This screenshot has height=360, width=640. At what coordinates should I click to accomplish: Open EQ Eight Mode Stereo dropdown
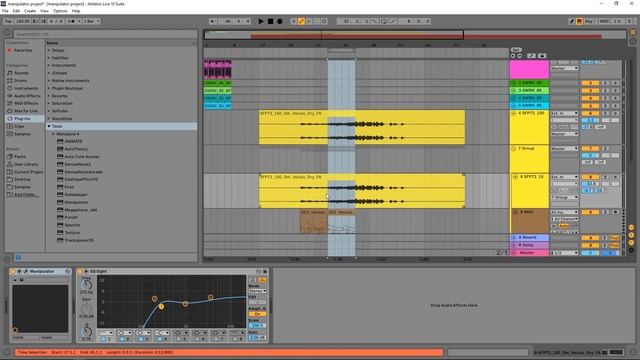[x=258, y=291]
